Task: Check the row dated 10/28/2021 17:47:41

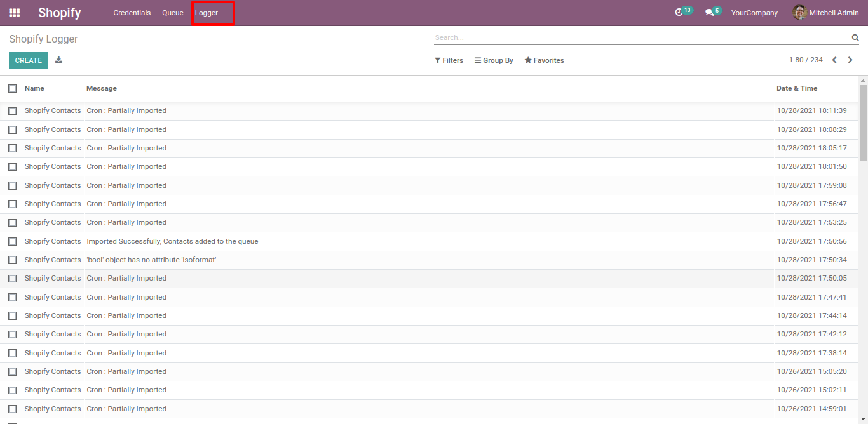Action: [x=12, y=298]
